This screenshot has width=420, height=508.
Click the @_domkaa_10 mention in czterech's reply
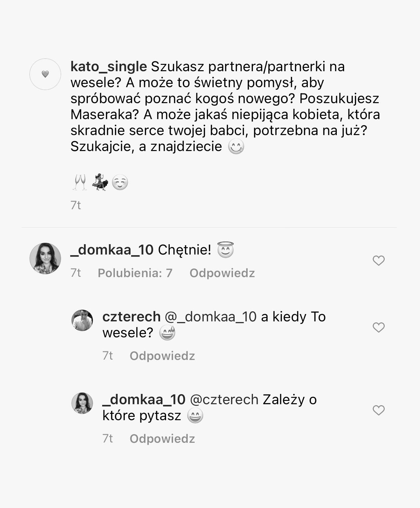(211, 317)
